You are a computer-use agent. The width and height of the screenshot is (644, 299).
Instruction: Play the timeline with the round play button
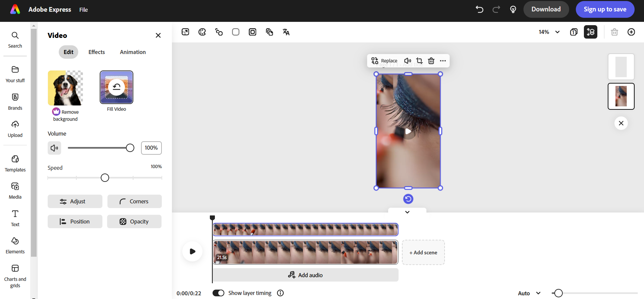point(192,251)
